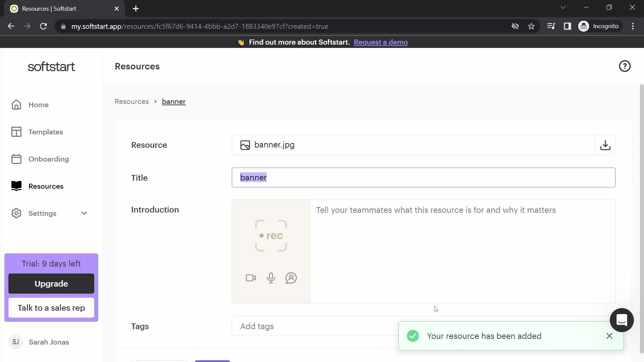Click the Onboarding sidebar icon
Viewport: 644px width, 362px height.
click(x=16, y=159)
